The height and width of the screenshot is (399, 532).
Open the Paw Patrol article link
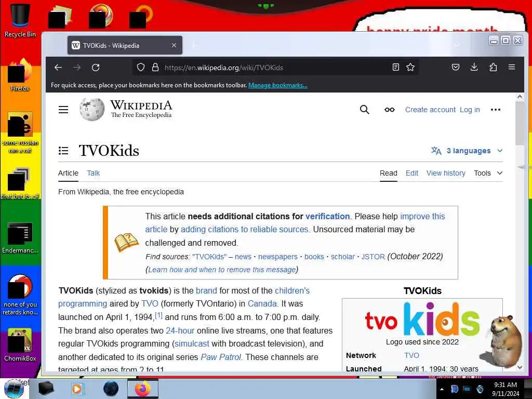(x=221, y=357)
